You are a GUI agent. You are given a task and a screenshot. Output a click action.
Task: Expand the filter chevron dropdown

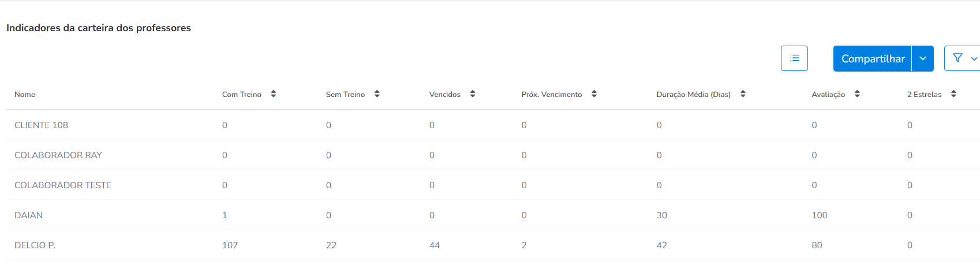click(974, 59)
